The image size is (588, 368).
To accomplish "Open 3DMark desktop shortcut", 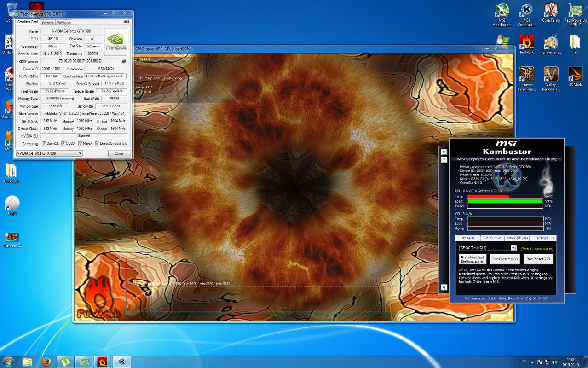I will 575,77.
